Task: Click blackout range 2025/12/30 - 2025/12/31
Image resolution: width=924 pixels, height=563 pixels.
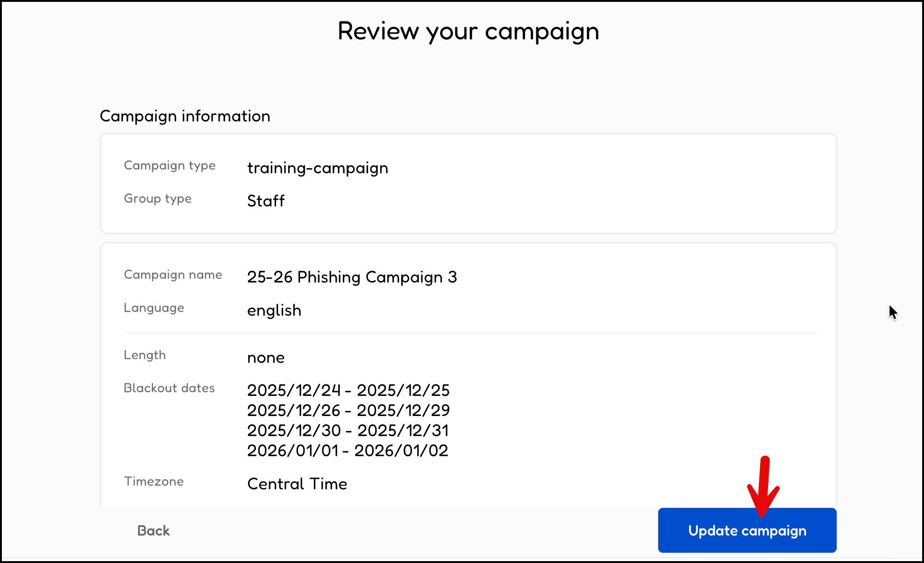Action: pos(348,430)
